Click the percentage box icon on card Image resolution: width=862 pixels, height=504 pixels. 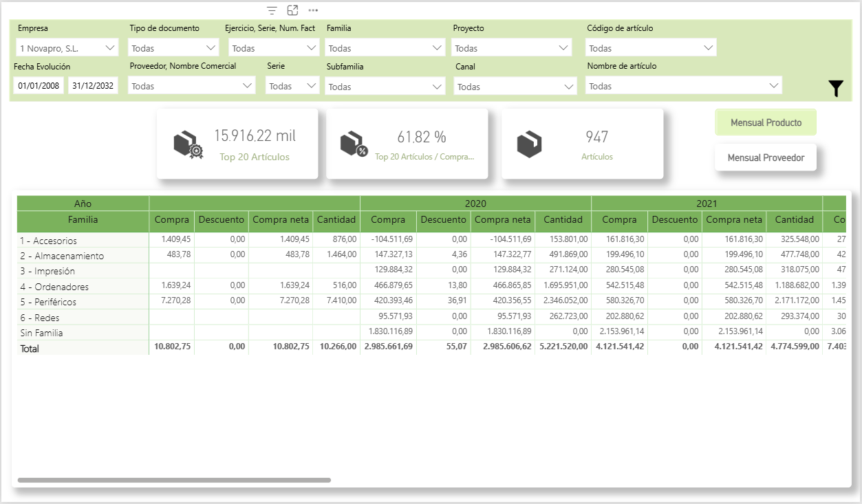coord(354,144)
